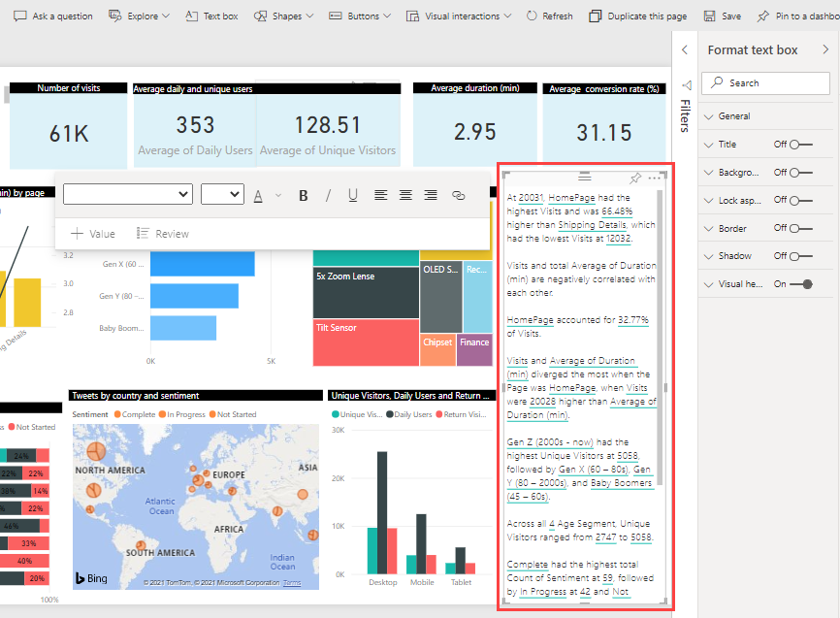Select the 5x Zoom Lense treemap tile

(x=366, y=292)
